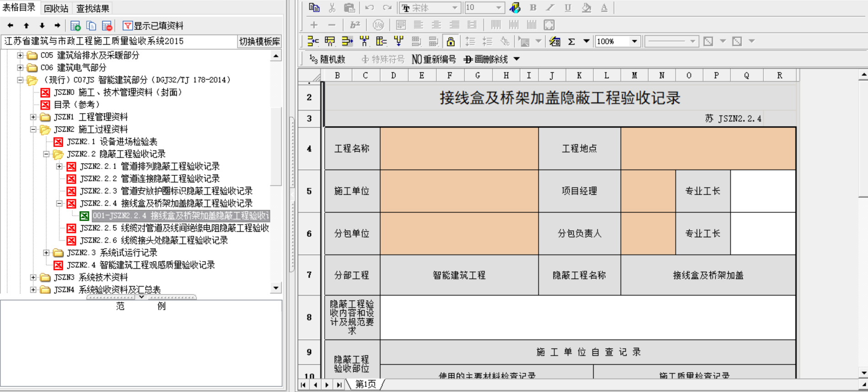Click the 切换模板库 button
Screen dimensions: 868x392
pyautogui.click(x=260, y=42)
